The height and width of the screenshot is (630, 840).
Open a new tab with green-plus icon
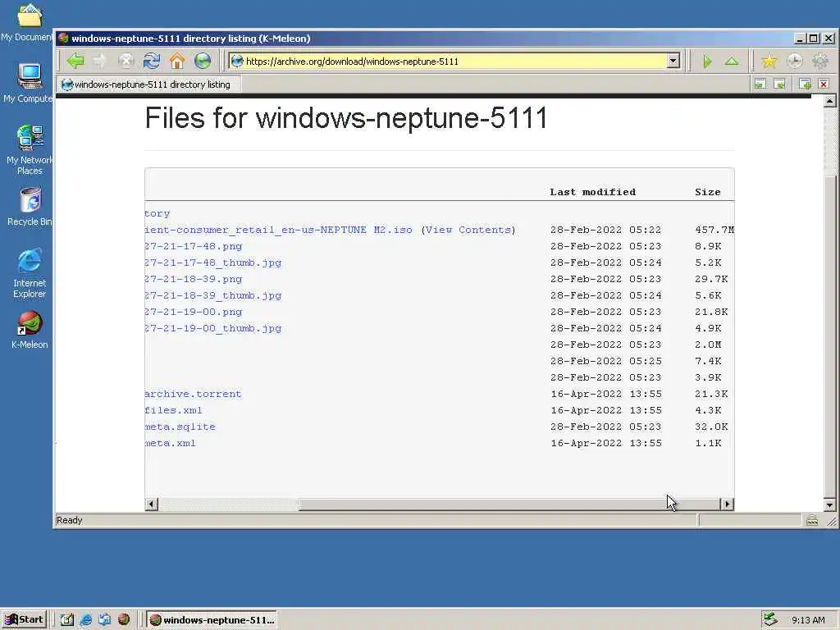pos(805,84)
